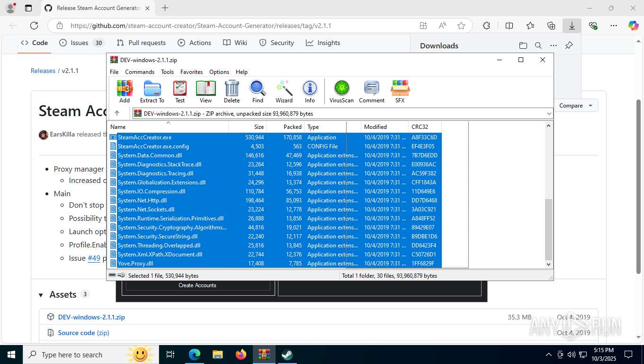Select System.IO.Compression.dll in the list
The width and height of the screenshot is (644, 364).
pos(275,191)
